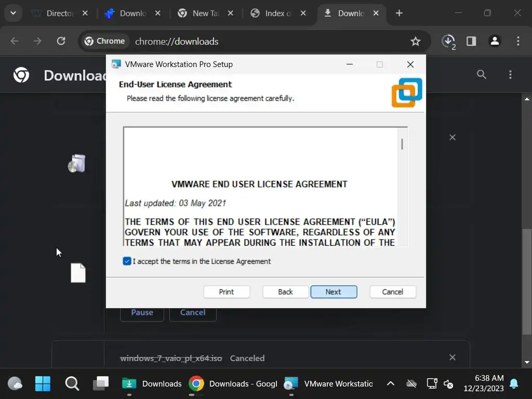Click the OneDrive tray icon

click(x=411, y=384)
